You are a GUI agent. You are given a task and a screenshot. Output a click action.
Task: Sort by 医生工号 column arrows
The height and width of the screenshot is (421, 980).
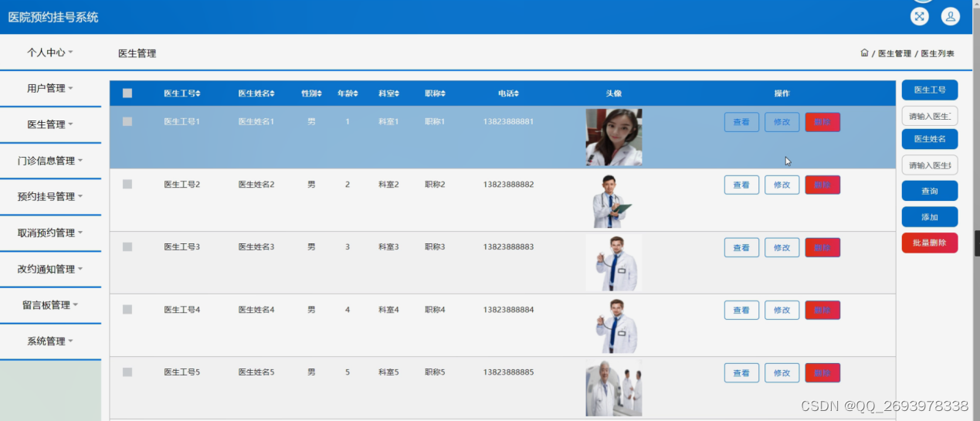198,93
